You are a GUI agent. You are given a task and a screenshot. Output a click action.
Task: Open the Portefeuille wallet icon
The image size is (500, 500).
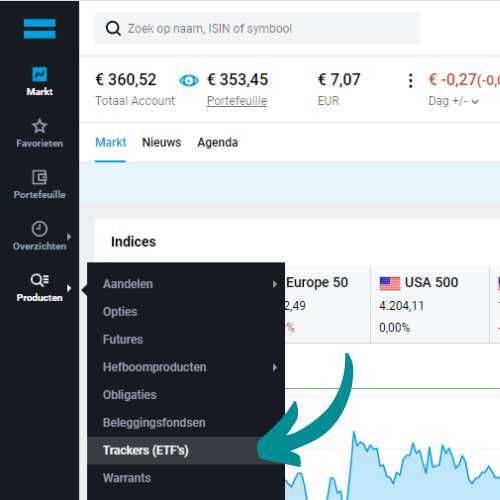point(39,177)
